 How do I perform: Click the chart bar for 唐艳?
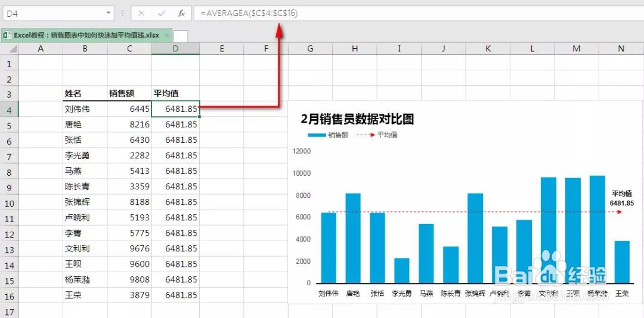353,238
